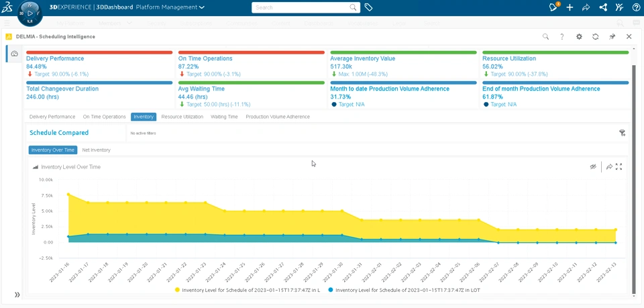The image size is (644, 308).
Task: Click the Total Changeover Duration KPI title
Action: (62, 89)
